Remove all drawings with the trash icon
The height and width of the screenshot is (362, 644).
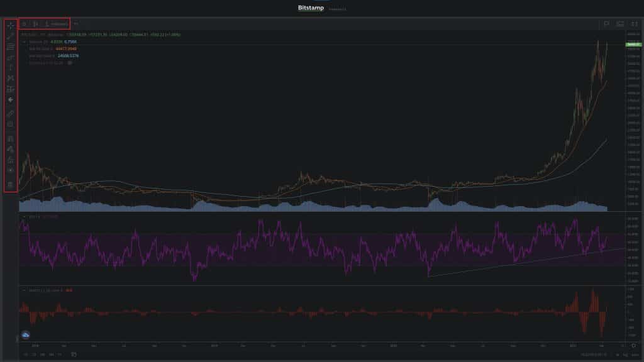point(10,182)
